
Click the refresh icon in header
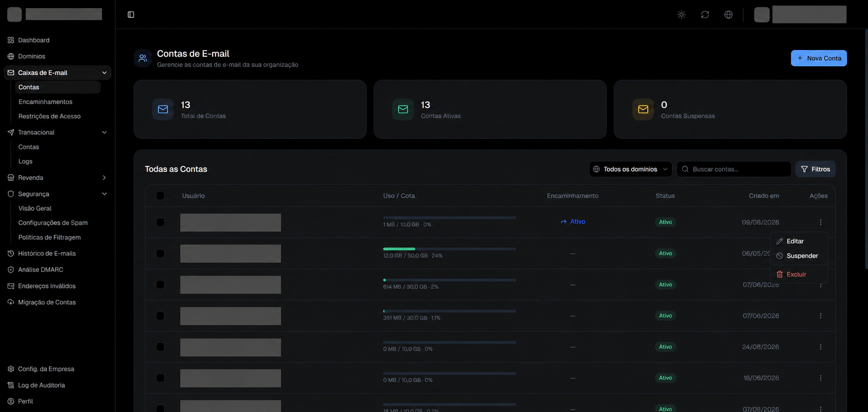[705, 15]
